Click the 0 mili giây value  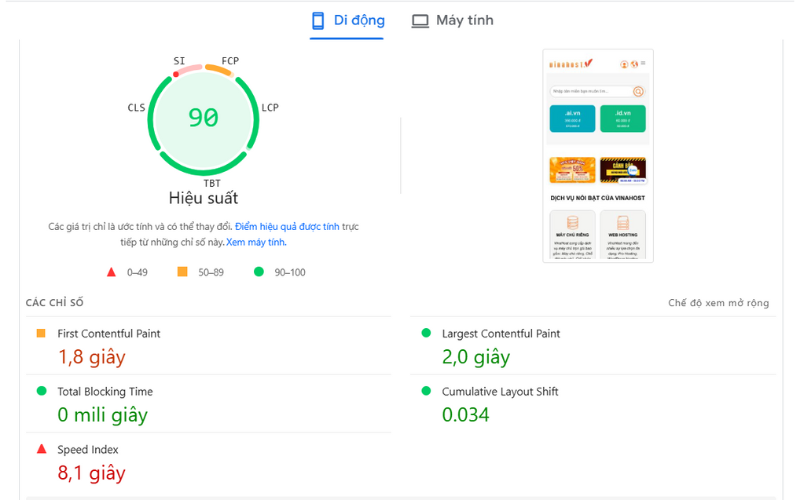103,415
